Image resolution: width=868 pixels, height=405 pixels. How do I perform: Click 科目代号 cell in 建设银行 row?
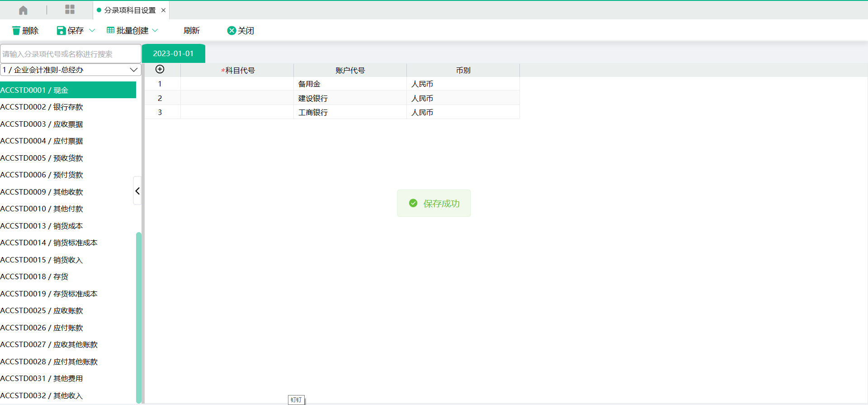237,98
